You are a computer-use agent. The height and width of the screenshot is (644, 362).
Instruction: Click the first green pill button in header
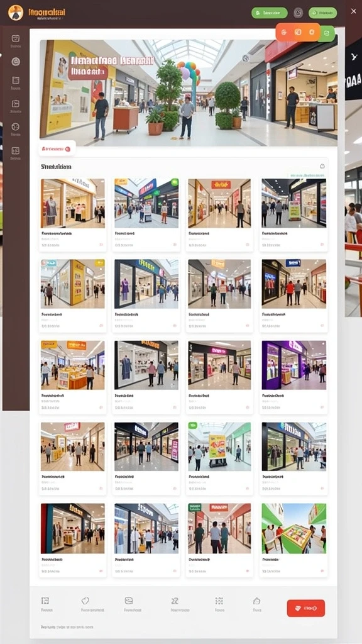269,13
